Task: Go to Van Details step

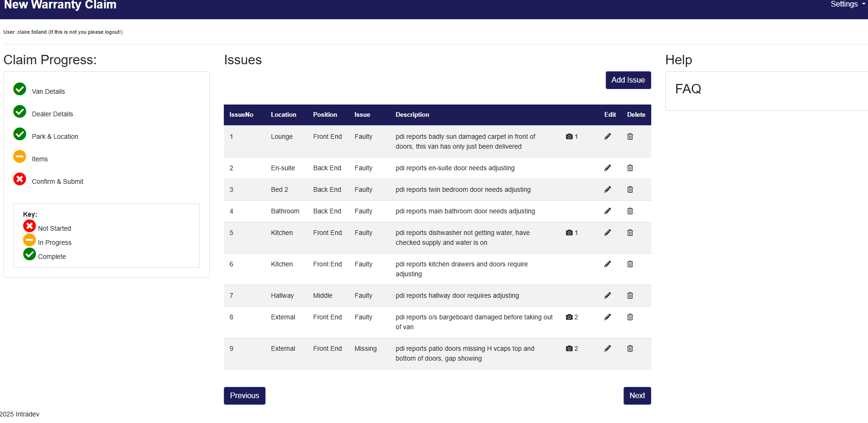Action: [48, 91]
